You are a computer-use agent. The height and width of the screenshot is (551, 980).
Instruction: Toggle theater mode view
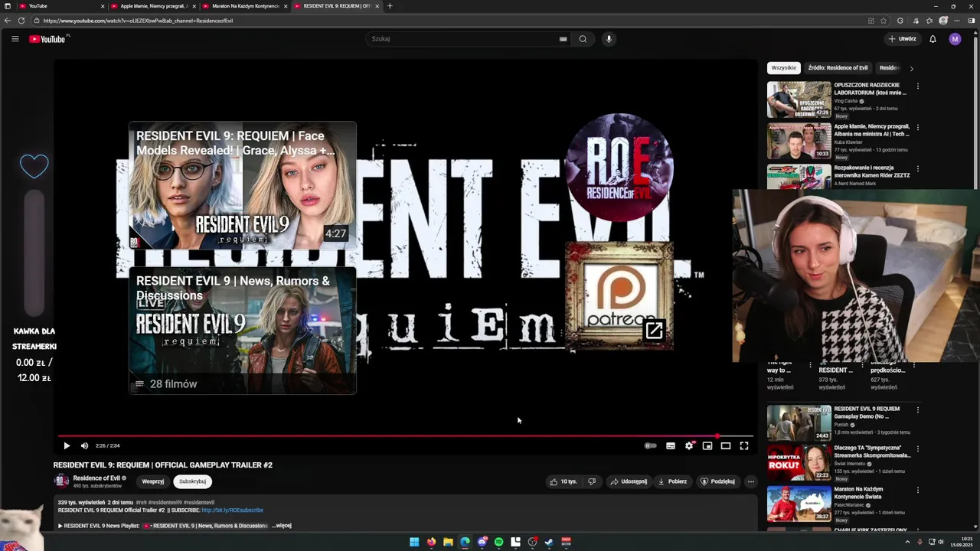point(726,445)
